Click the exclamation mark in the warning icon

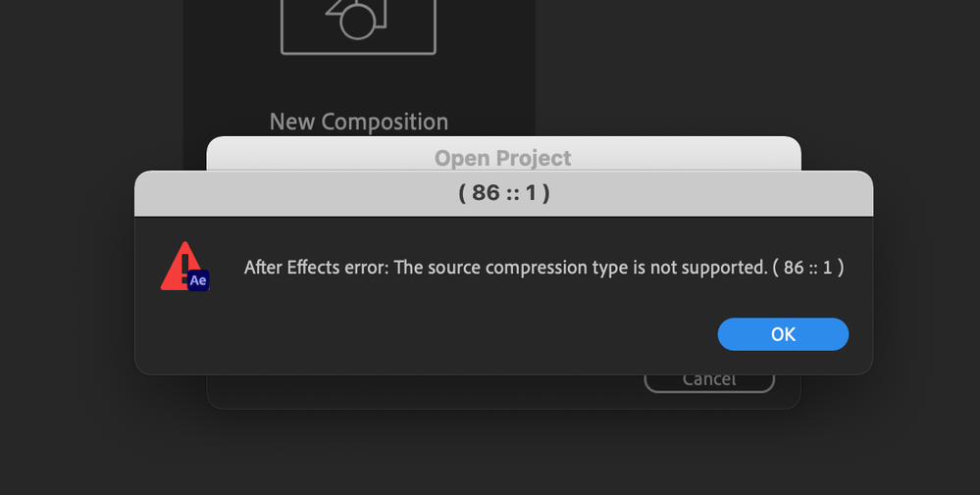click(181, 263)
